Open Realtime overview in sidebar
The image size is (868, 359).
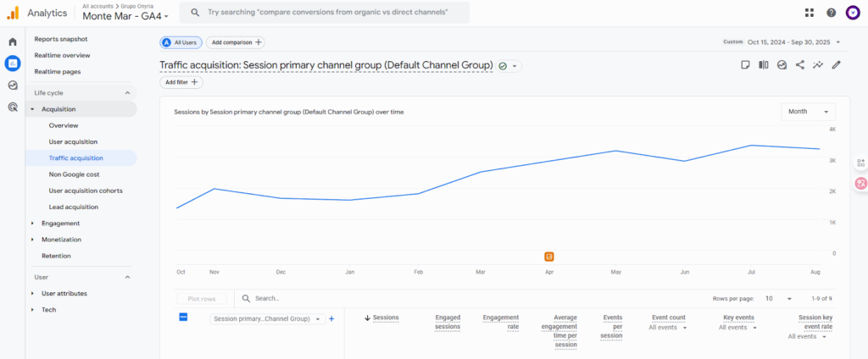pos(64,55)
